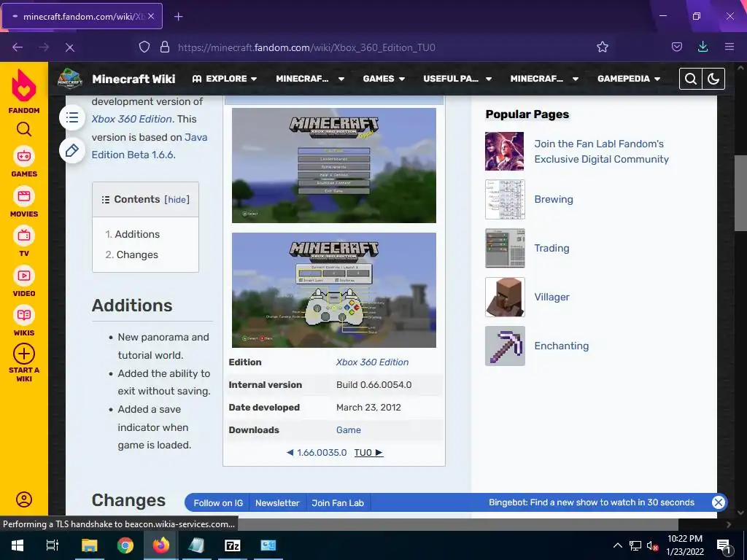Viewport: 747px width, 560px height.
Task: Click Follow on IG button
Action: click(x=218, y=503)
